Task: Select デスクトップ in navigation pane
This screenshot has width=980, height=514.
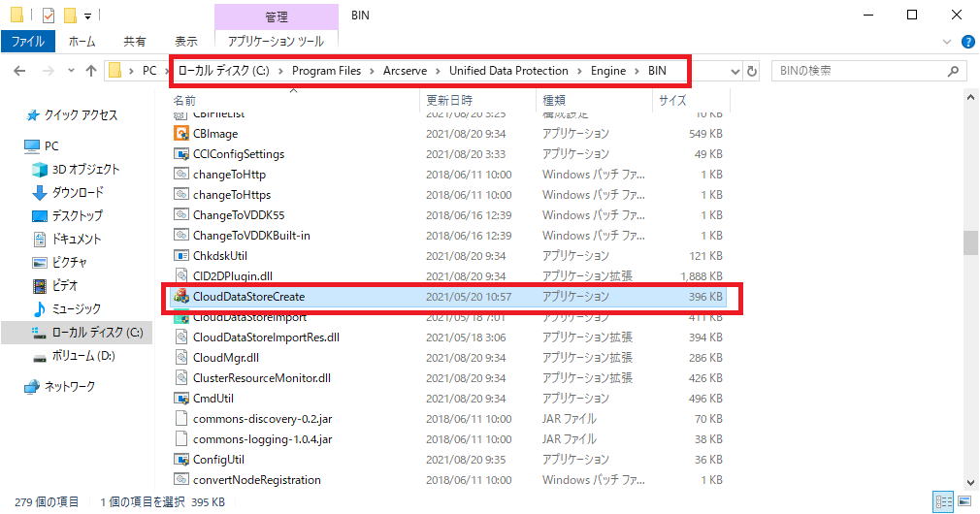Action: pos(77,216)
